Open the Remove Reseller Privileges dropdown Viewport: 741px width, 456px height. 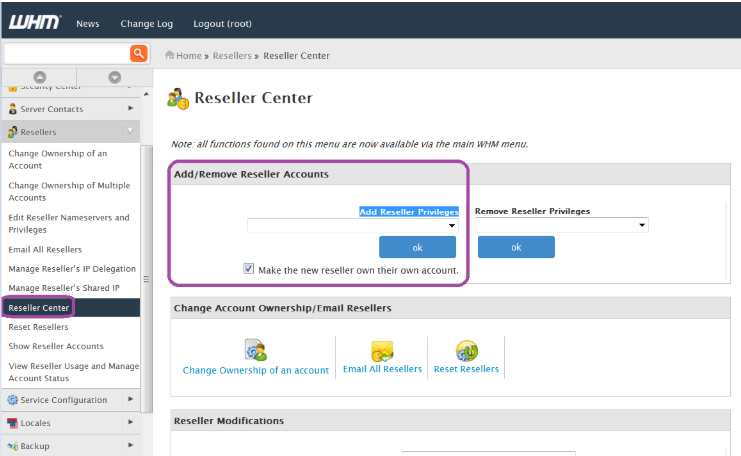561,225
